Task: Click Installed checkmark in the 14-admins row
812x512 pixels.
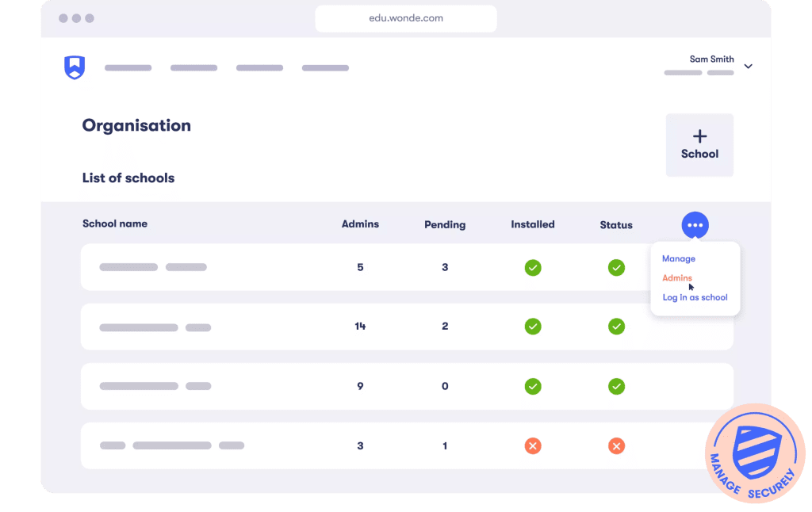Action: coord(533,327)
